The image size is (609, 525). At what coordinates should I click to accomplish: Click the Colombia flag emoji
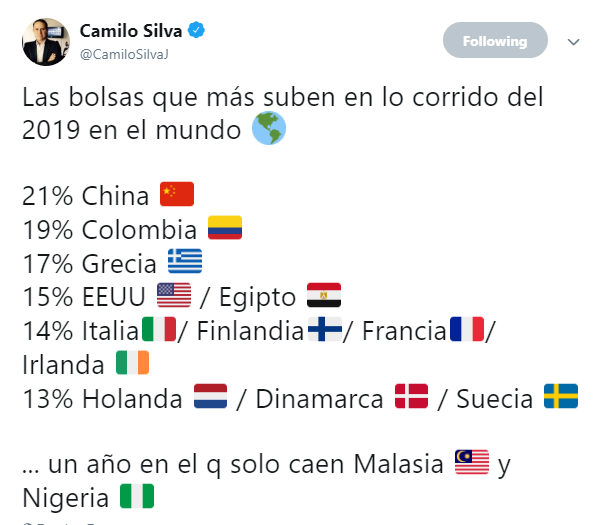click(x=224, y=228)
